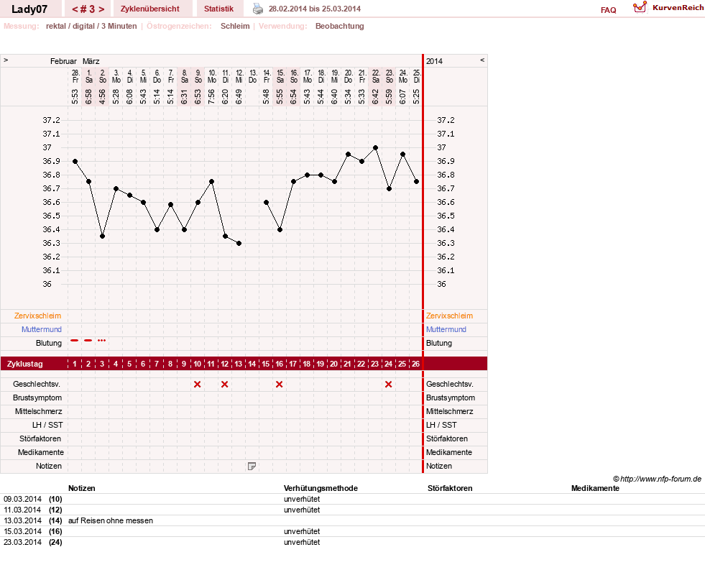Click the 36.35 temperature point on 2 March
This screenshot has height=588, width=705.
[103, 236]
